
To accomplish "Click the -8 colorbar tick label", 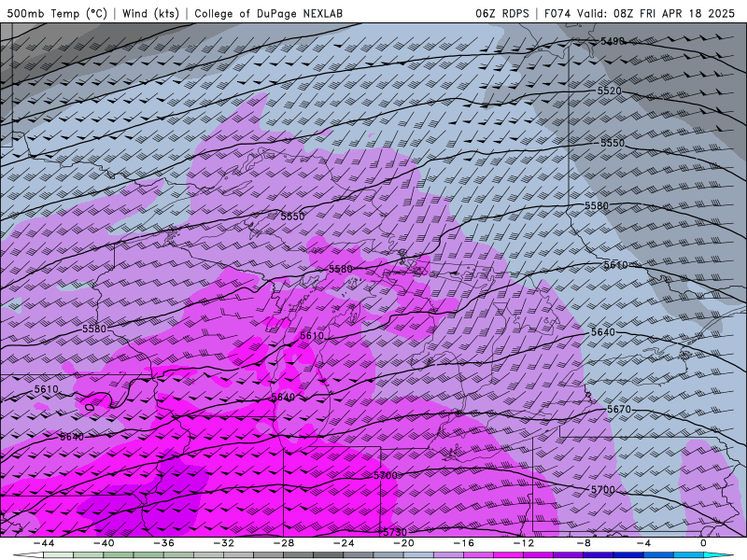I will pos(584,543).
